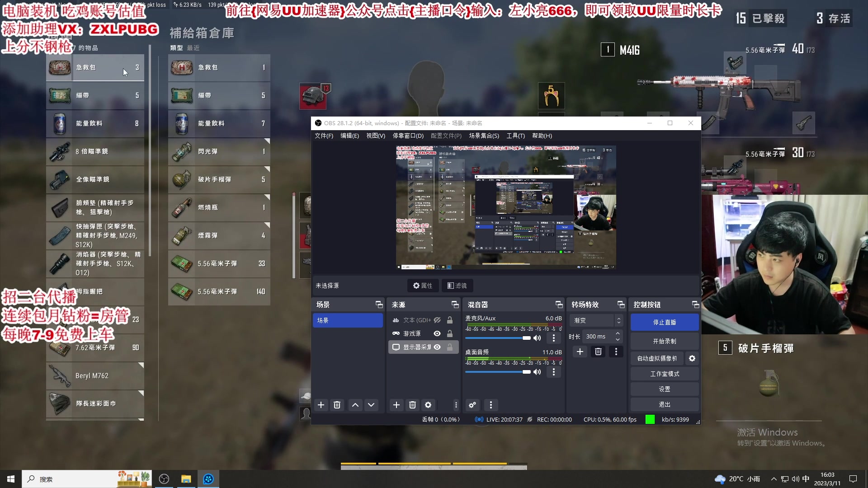Open notification center in system tray

coord(853,479)
